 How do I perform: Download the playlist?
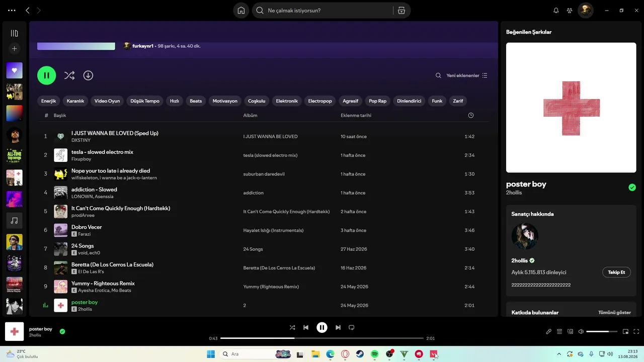(88, 75)
